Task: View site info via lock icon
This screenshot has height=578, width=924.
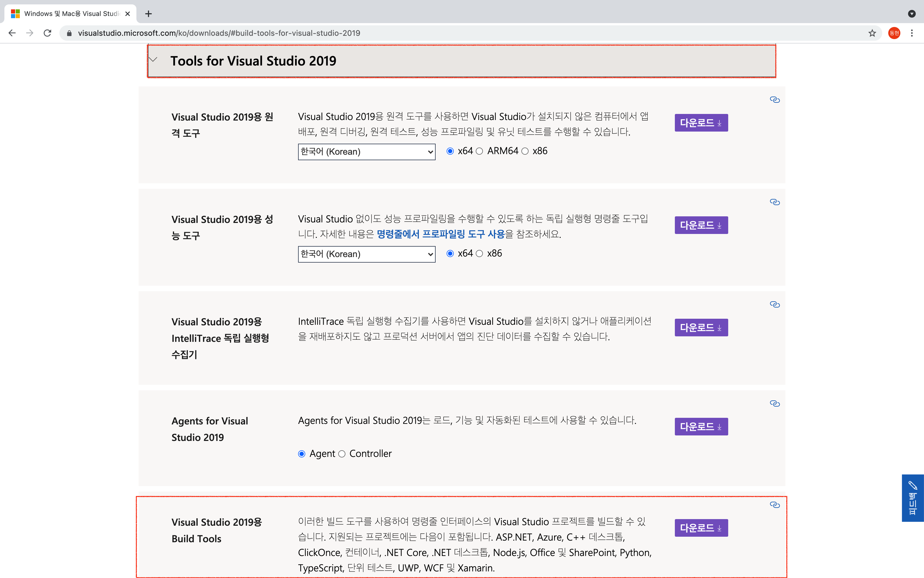Action: (69, 33)
